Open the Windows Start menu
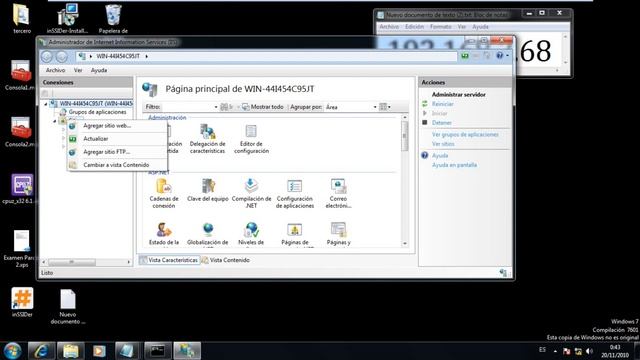The image size is (640, 360). tap(13, 351)
